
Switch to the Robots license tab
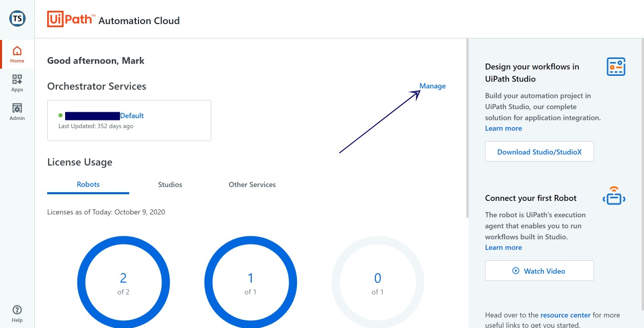click(88, 184)
